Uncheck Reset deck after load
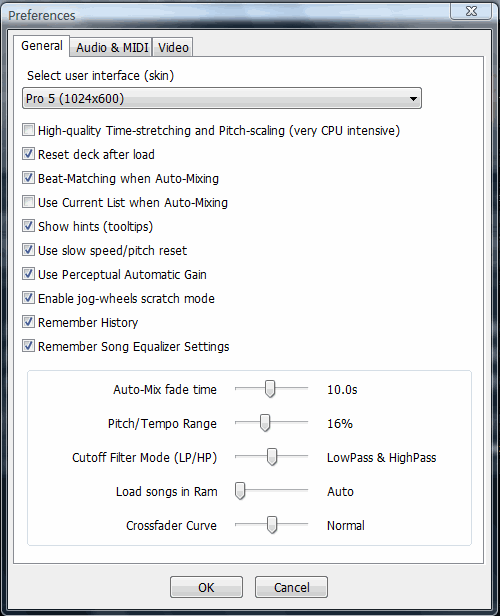 [x=28, y=154]
